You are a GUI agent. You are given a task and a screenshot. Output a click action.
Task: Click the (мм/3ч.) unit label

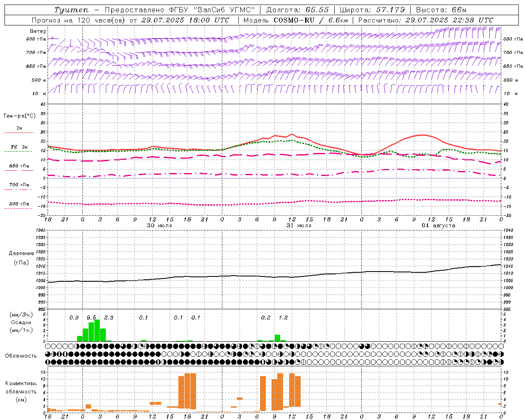click(x=21, y=315)
